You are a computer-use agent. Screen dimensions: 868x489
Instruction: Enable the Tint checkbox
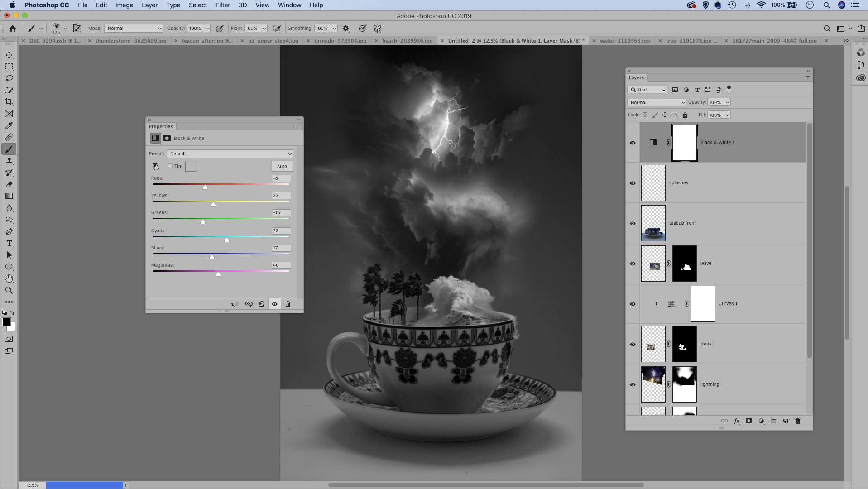tap(170, 166)
